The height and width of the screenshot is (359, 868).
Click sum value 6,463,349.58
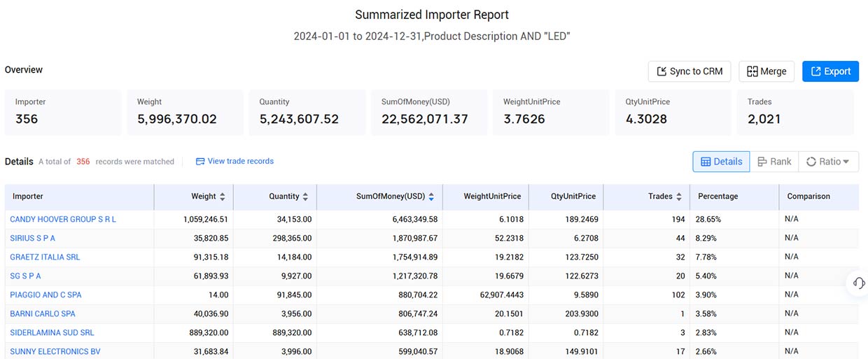click(x=414, y=219)
